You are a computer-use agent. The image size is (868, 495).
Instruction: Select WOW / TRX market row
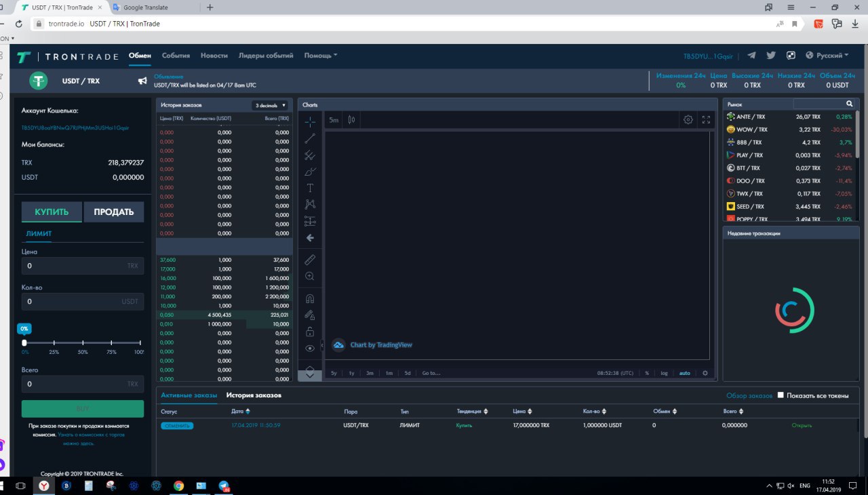coord(789,130)
